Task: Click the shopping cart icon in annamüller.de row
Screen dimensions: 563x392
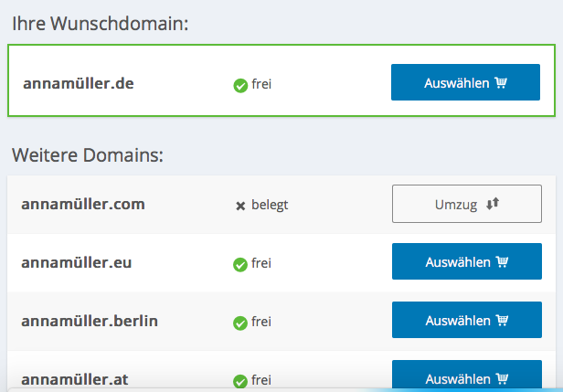Action: tap(501, 82)
